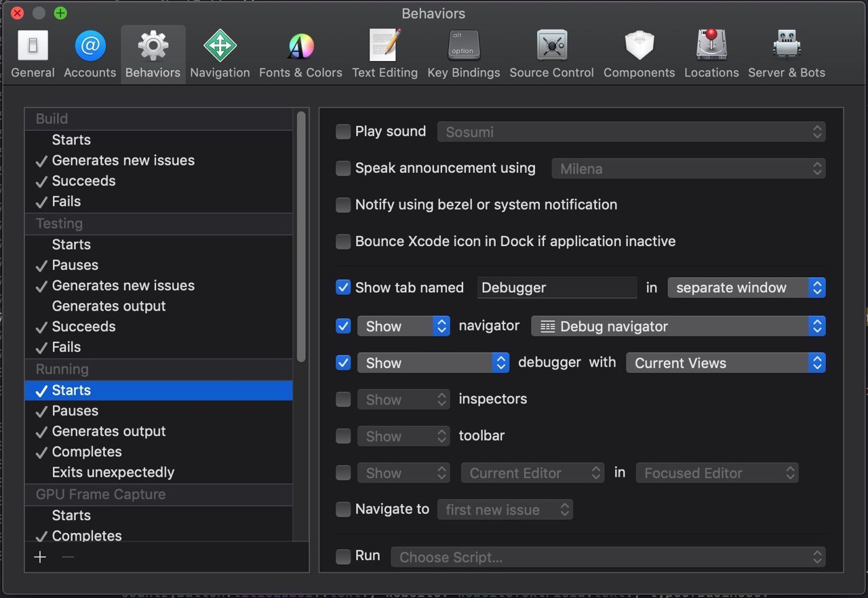This screenshot has width=868, height=598.
Task: Select Build Generates new issues behavior
Action: (159, 160)
